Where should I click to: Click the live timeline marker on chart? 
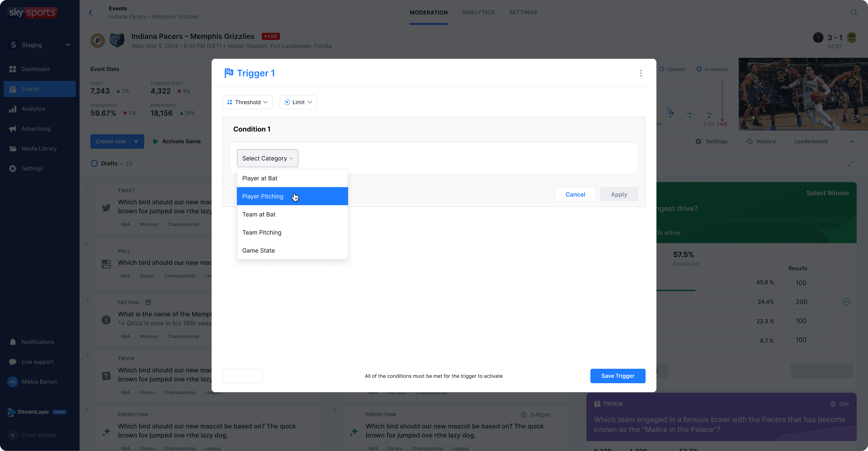pyautogui.click(x=722, y=120)
